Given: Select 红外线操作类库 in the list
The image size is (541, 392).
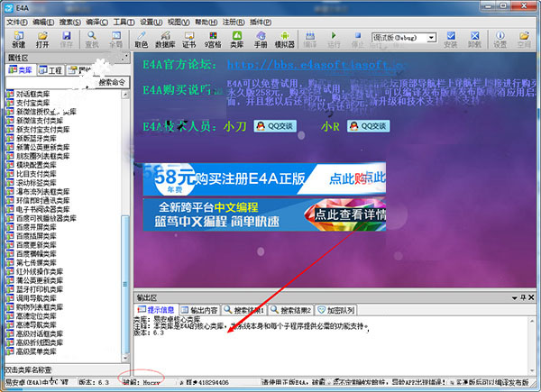Looking at the screenshot, I should pos(40,271).
